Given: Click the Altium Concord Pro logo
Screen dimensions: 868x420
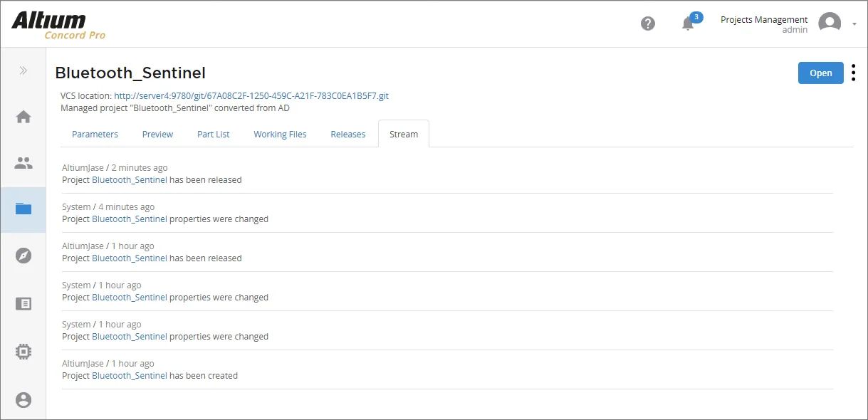Looking at the screenshot, I should (58, 25).
